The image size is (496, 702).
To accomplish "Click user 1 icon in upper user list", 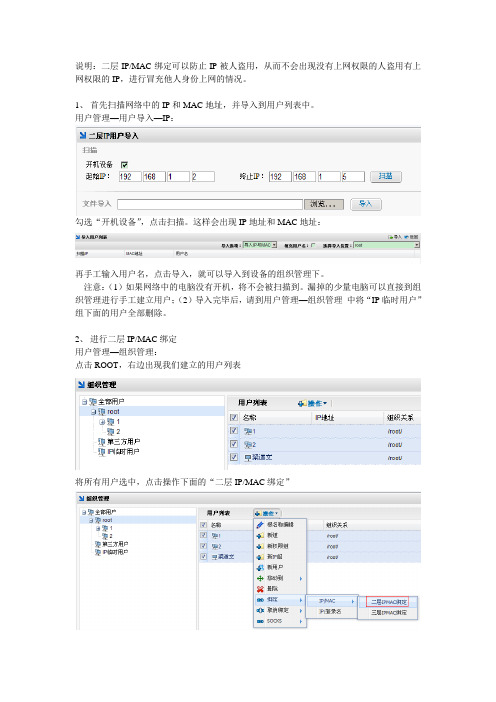I will pos(248,431).
